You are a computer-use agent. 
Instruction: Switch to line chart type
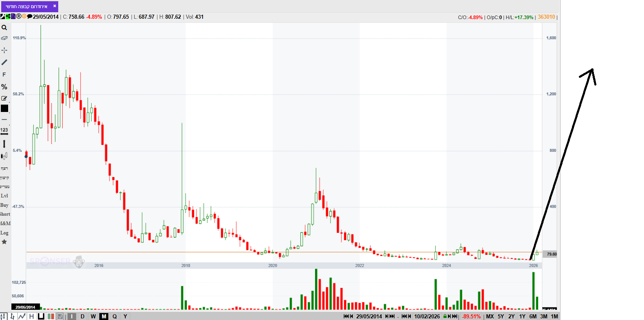coord(22,316)
